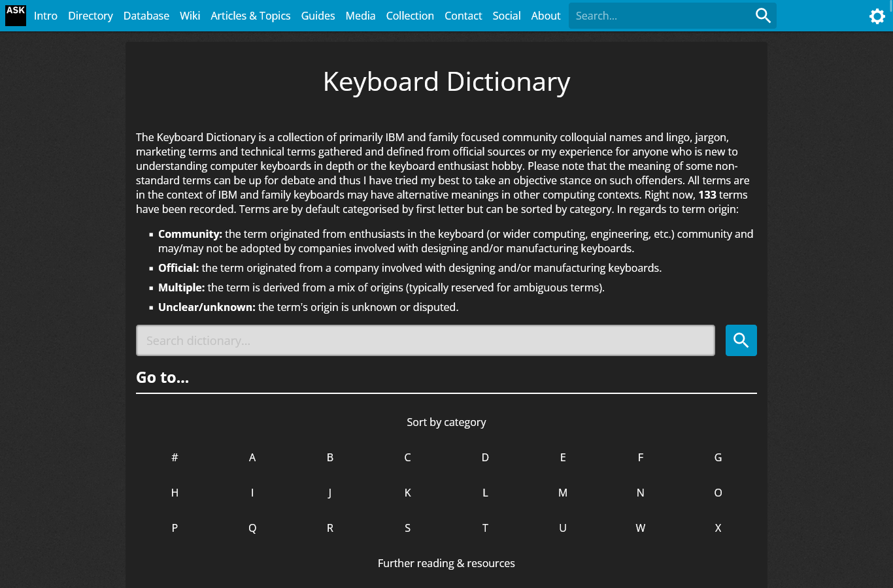Jump to letter C terms
Screen dimensions: 893x588
(407, 457)
